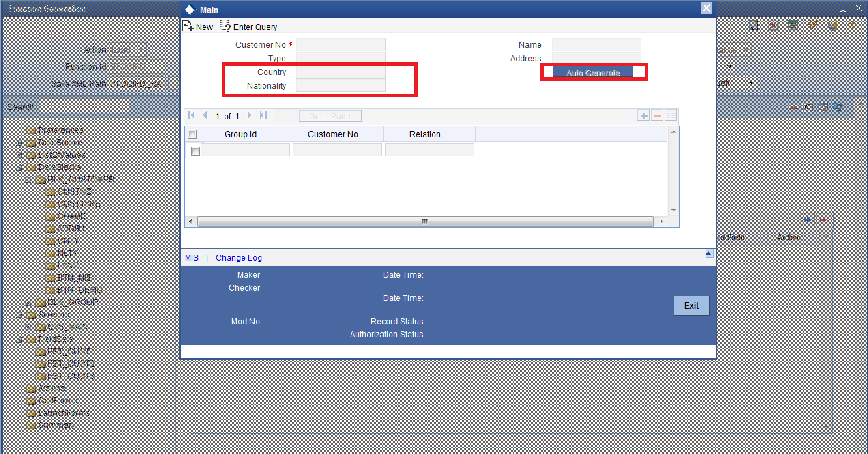Open the MIS link

192,258
